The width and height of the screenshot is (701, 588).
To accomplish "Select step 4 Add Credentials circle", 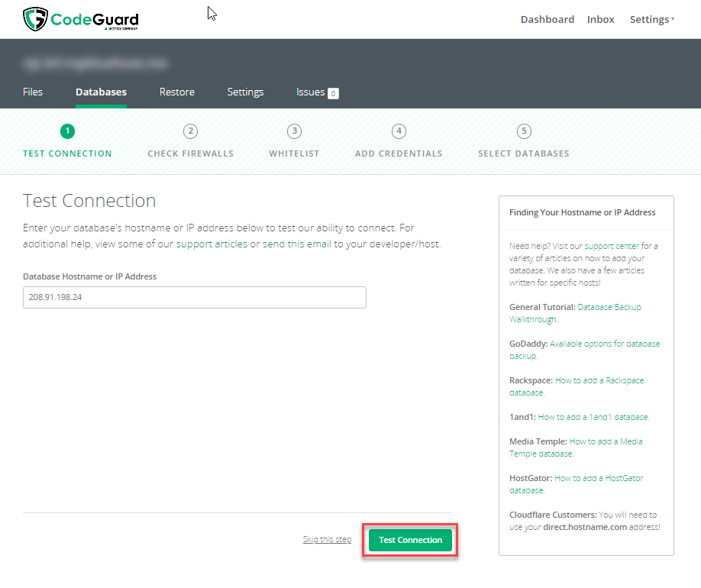I will (x=399, y=131).
